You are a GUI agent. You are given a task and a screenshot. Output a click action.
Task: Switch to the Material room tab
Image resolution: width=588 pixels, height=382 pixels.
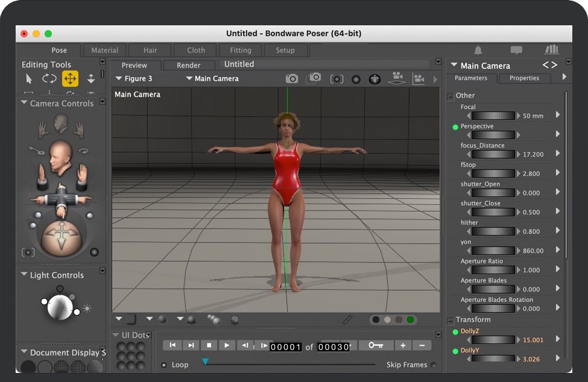pyautogui.click(x=104, y=50)
